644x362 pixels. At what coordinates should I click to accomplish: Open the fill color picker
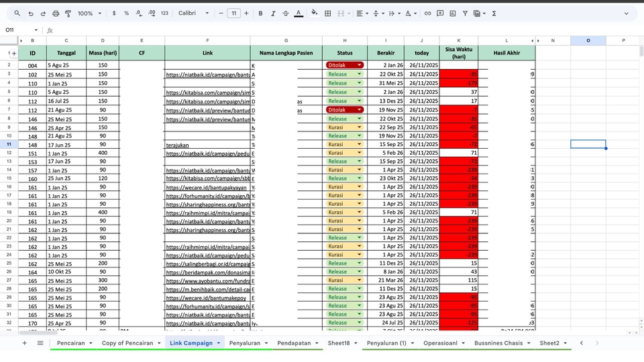316,13
